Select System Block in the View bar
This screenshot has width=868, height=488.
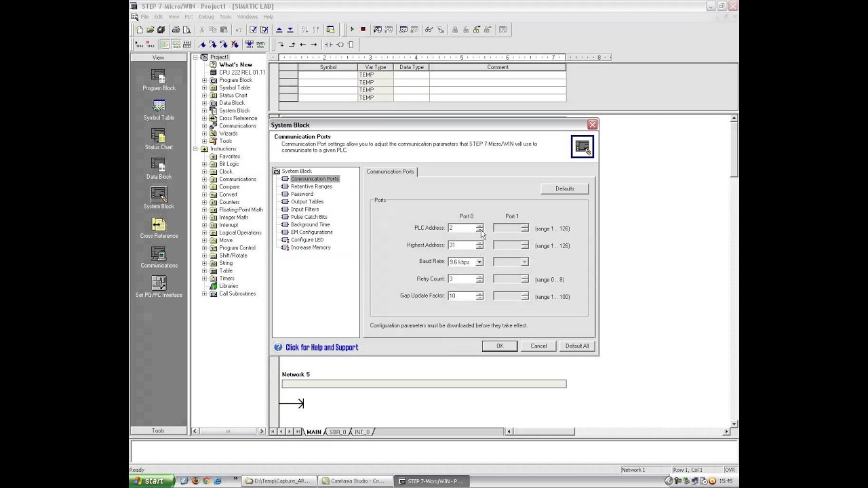pyautogui.click(x=159, y=198)
